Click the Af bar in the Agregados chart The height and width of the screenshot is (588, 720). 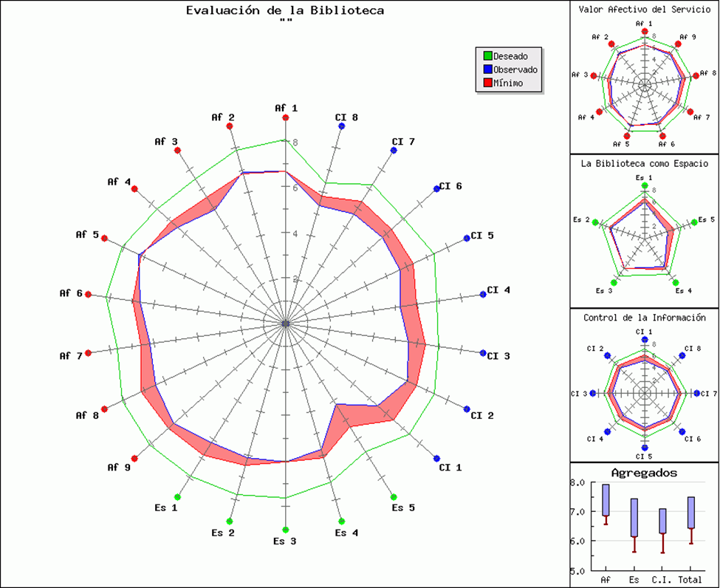(x=606, y=500)
